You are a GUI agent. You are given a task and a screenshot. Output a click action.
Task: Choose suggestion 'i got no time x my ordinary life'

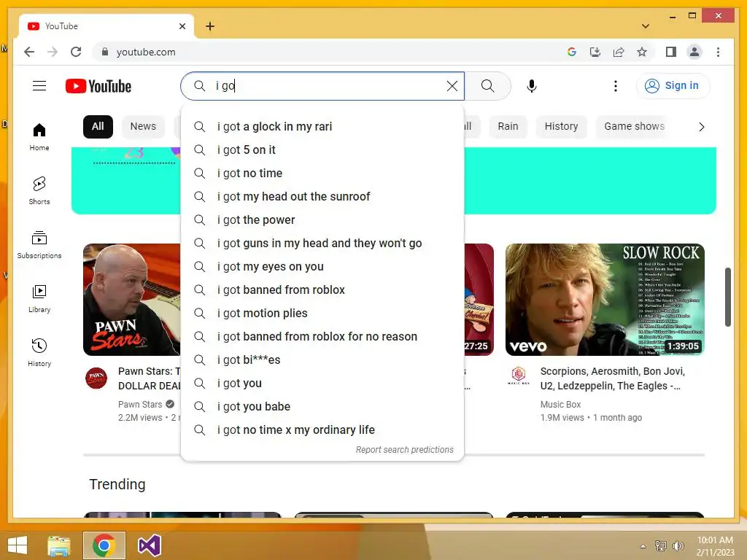(322, 430)
